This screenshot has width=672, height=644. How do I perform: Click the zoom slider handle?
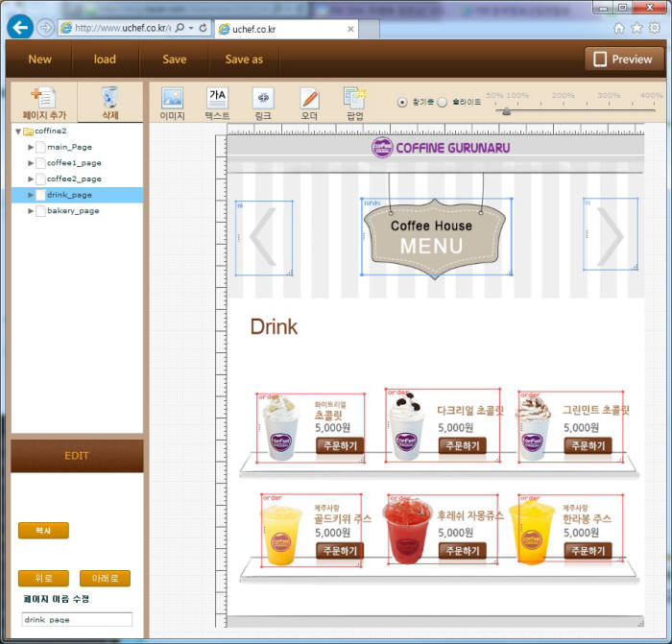click(507, 111)
